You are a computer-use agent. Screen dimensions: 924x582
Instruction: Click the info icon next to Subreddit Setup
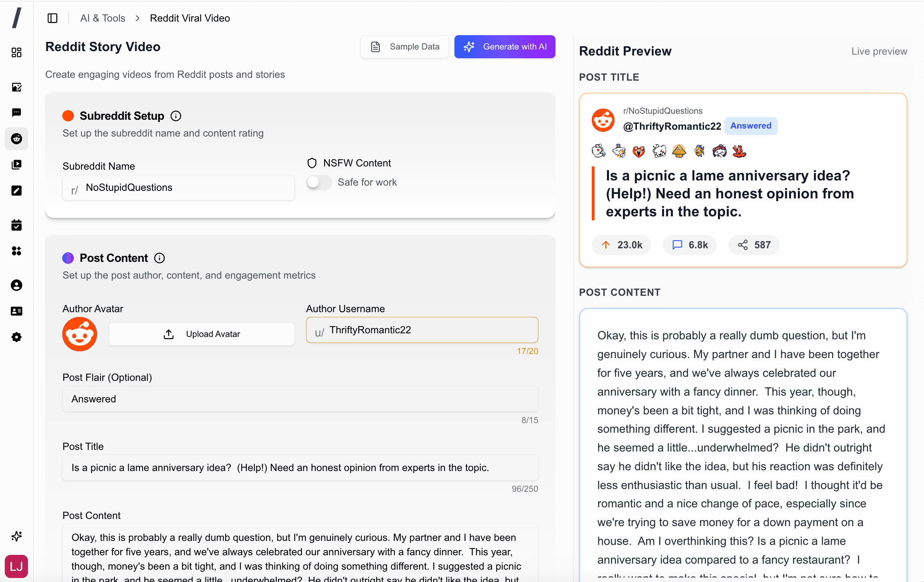point(176,116)
